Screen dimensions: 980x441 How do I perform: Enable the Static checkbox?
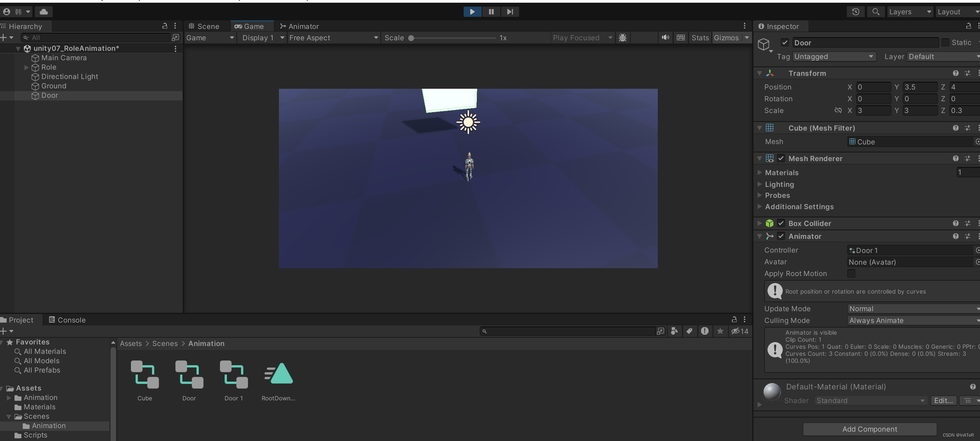pyautogui.click(x=945, y=43)
